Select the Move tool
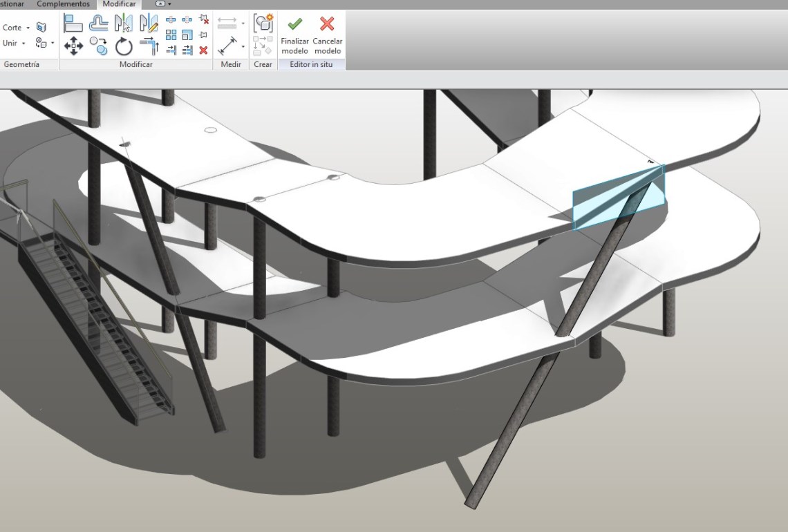Image resolution: width=788 pixels, height=532 pixels. click(73, 46)
